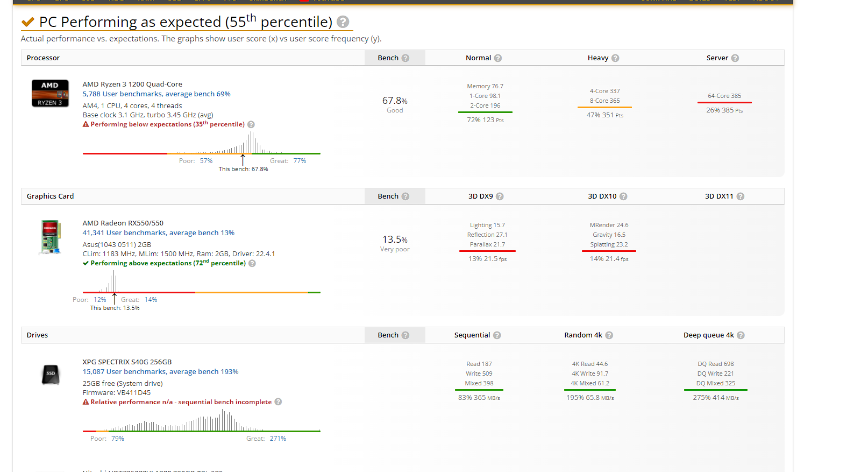Viewport: 868px width, 472px height.
Task: Click AMD Radeon RX550/550 name
Action: tap(123, 223)
